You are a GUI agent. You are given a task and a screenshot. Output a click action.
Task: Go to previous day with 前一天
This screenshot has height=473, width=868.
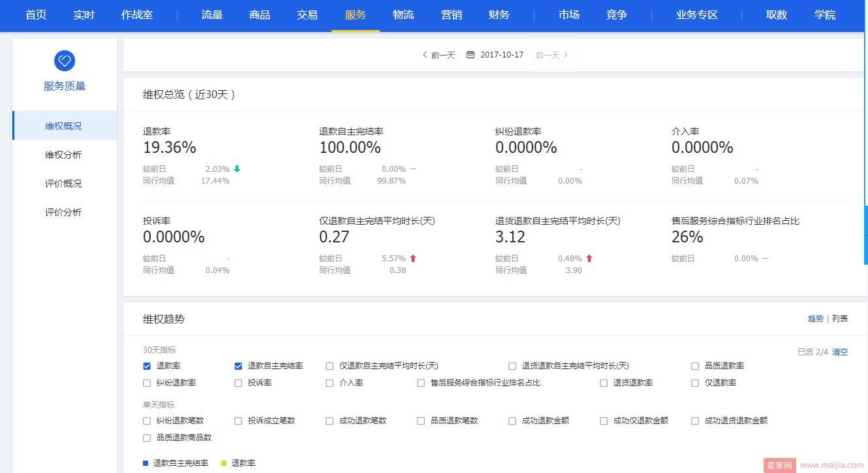(439, 55)
